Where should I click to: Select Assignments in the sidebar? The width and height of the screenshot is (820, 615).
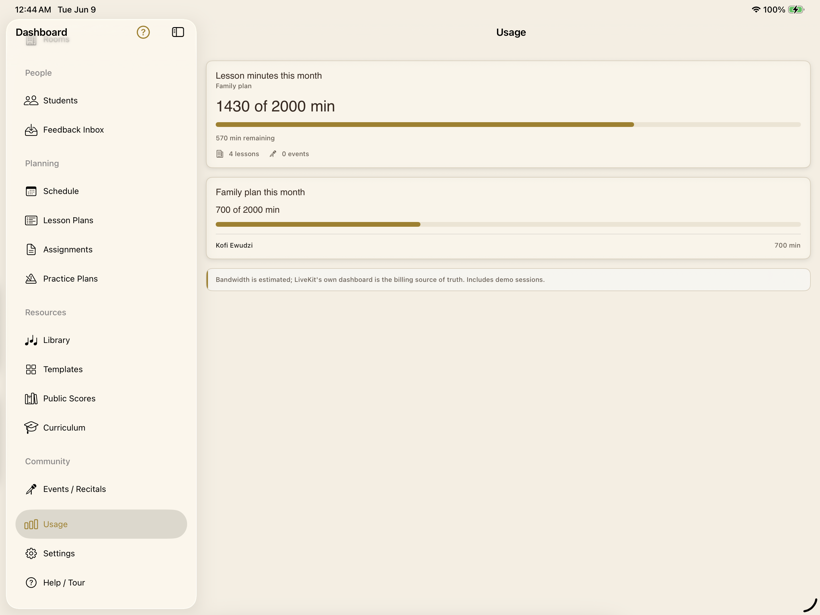[x=101, y=249]
